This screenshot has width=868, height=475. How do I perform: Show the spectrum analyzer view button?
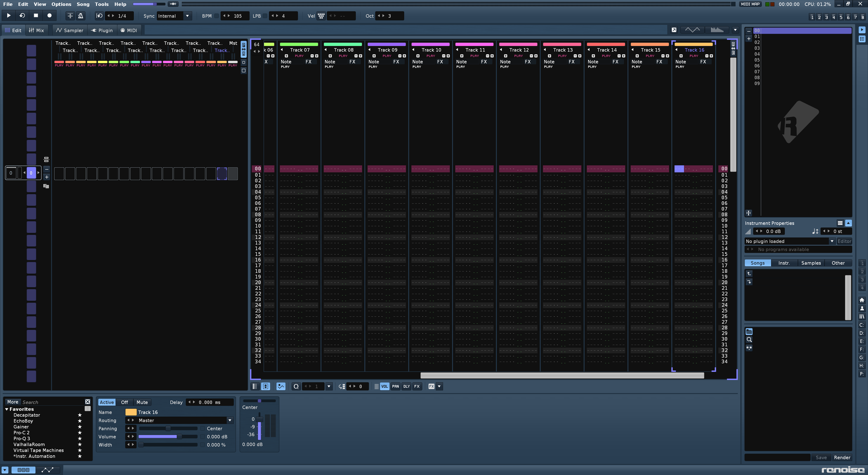717,30
